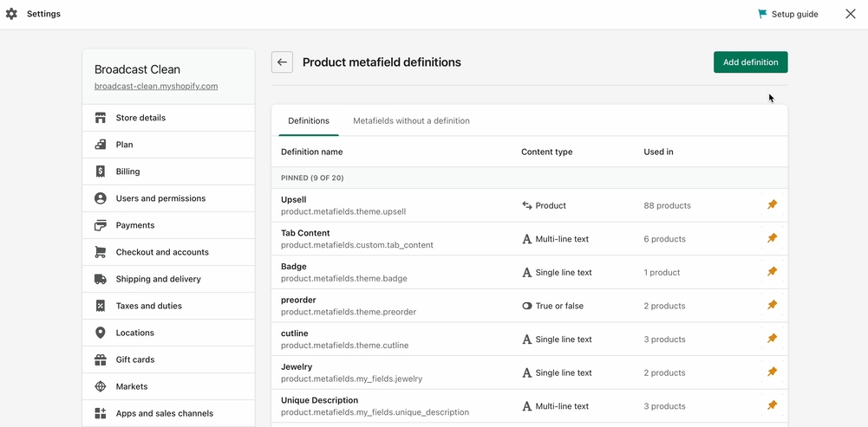Open the Users and permissions settings
The image size is (868, 427).
(160, 198)
